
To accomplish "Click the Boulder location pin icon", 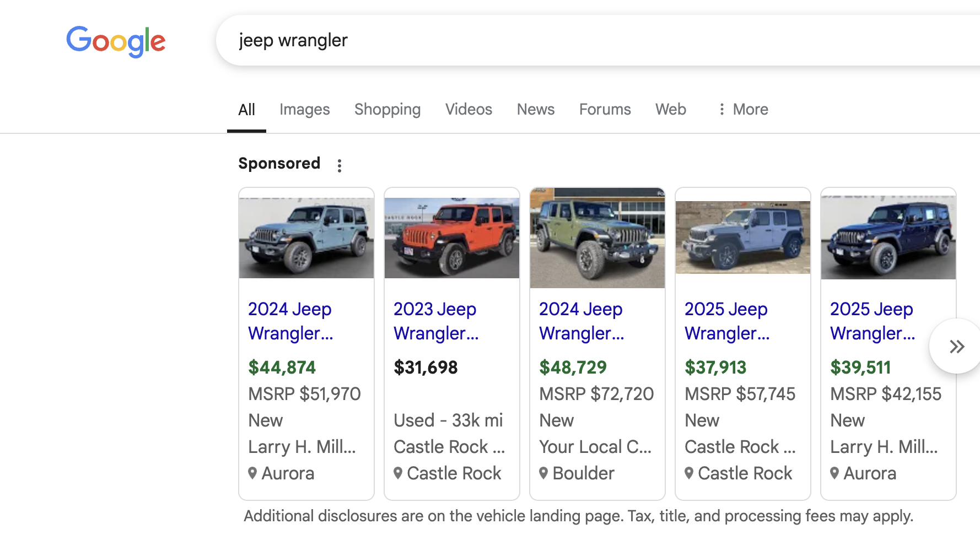I will coord(543,473).
